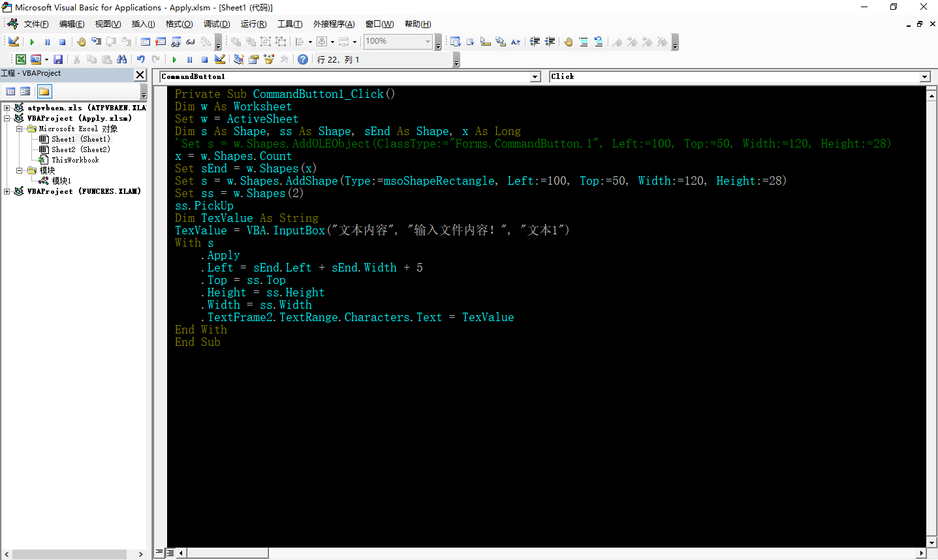The width and height of the screenshot is (938, 560).
Task: Click the project panel scroll-right arrow
Action: click(x=140, y=554)
